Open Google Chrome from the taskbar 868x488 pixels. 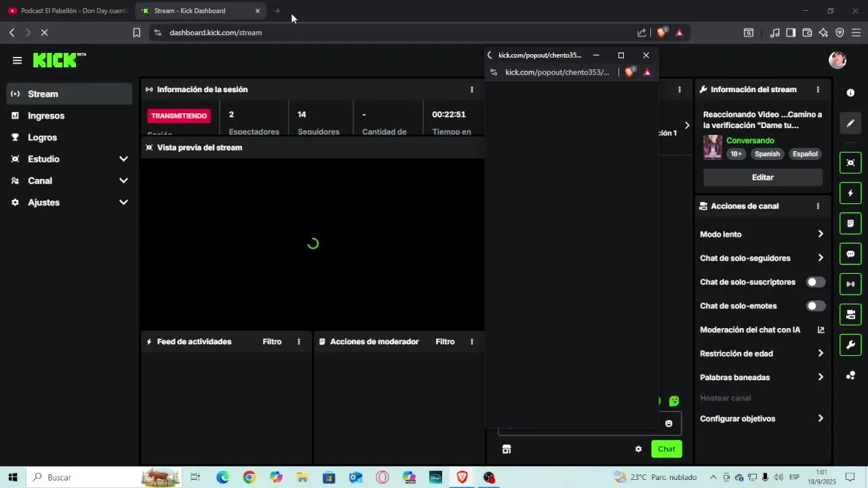tap(249, 477)
